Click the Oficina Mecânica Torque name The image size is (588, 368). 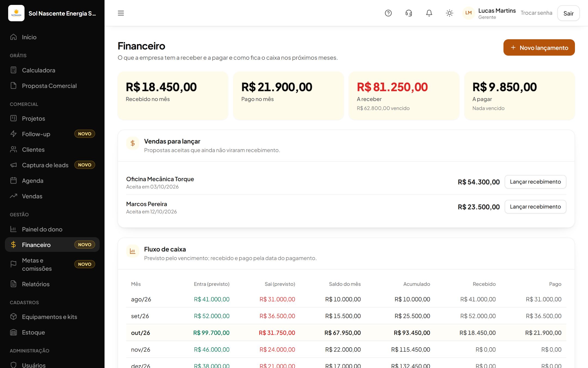(x=160, y=179)
